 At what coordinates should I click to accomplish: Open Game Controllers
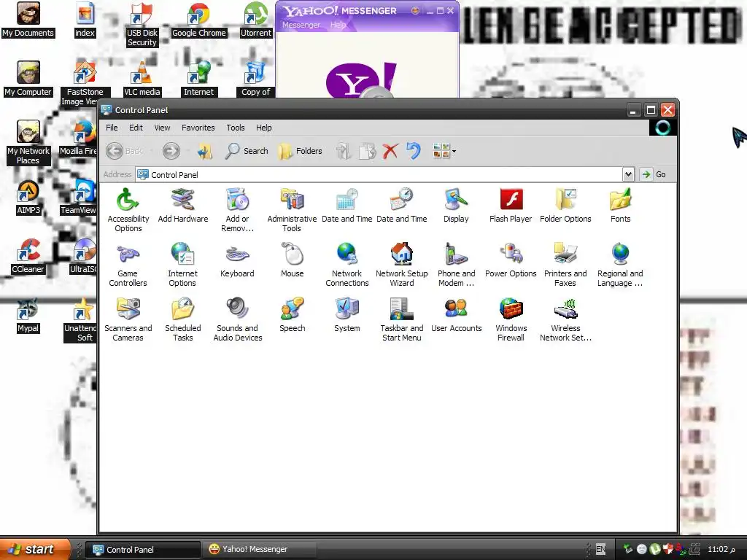click(128, 264)
